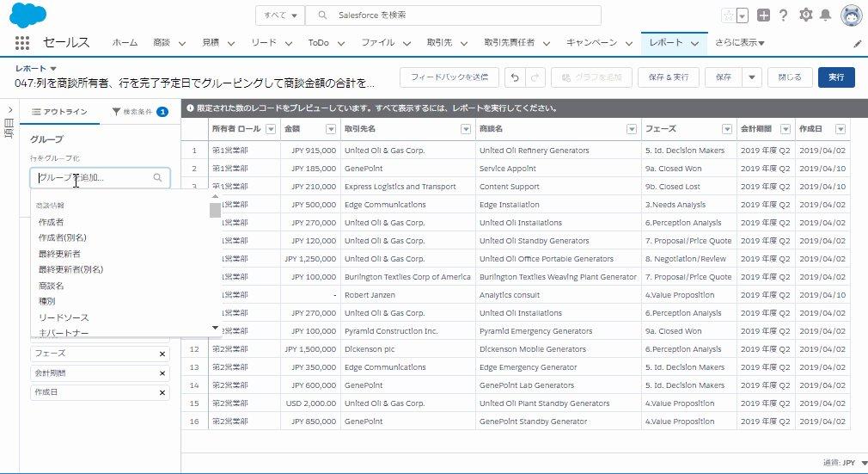Image resolution: width=868 pixels, height=474 pixels.
Task: Open the 金額 column menu arrow
Action: tap(331, 129)
